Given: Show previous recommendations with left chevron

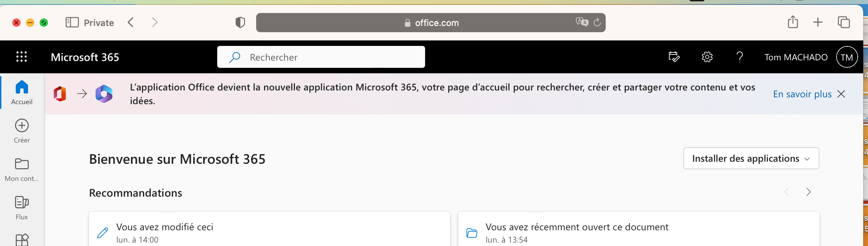Looking at the screenshot, I should (787, 192).
